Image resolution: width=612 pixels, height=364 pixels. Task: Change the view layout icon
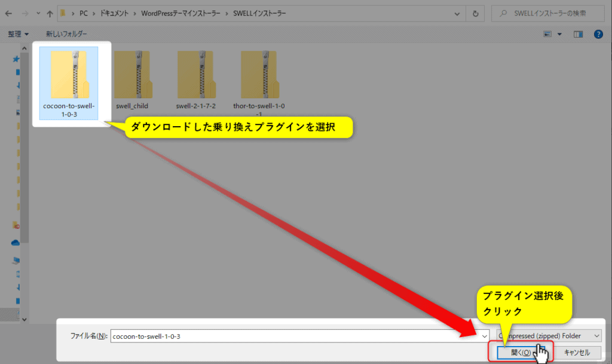pyautogui.click(x=547, y=34)
